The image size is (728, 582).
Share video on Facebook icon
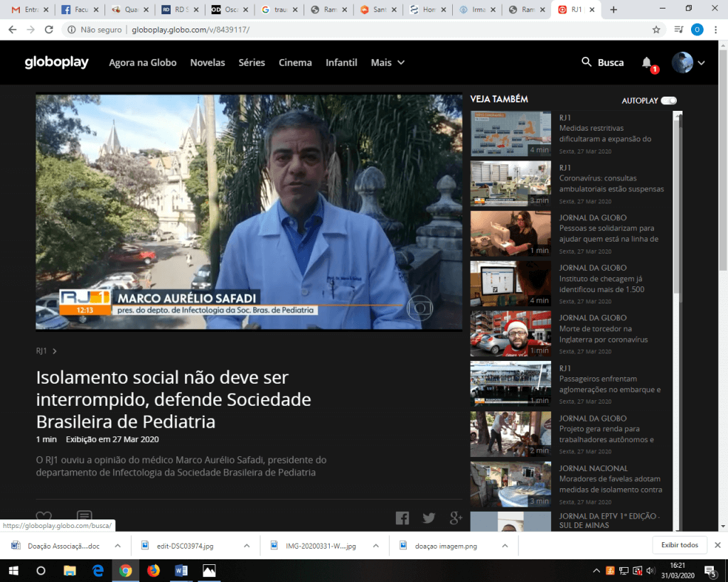[402, 517]
